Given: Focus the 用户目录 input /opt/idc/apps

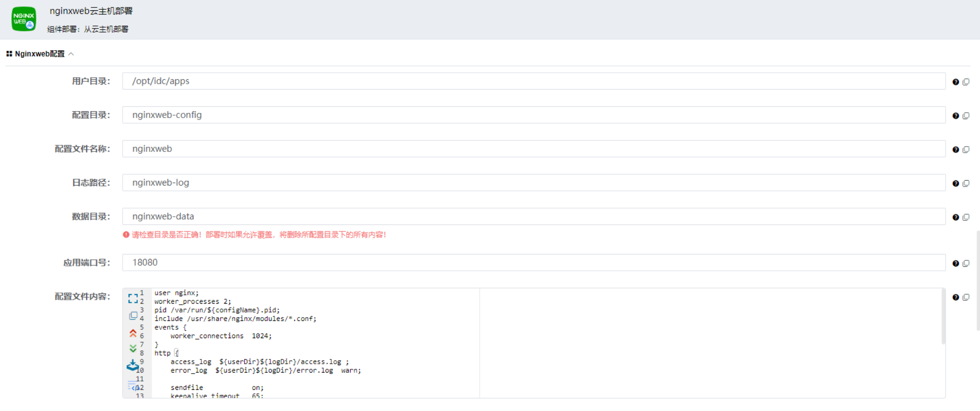Looking at the screenshot, I should (534, 81).
